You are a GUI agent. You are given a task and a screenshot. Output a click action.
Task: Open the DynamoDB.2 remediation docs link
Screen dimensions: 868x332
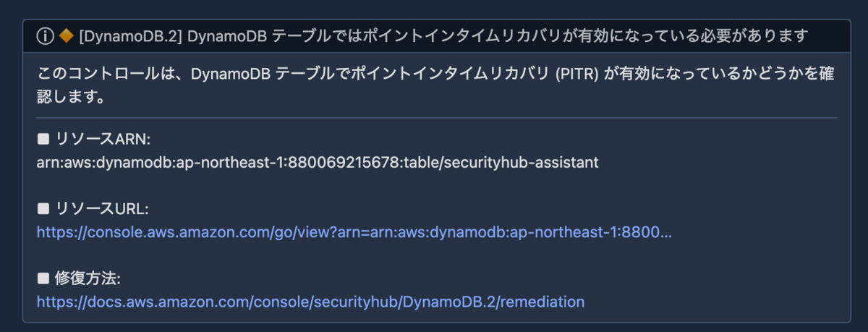310,302
